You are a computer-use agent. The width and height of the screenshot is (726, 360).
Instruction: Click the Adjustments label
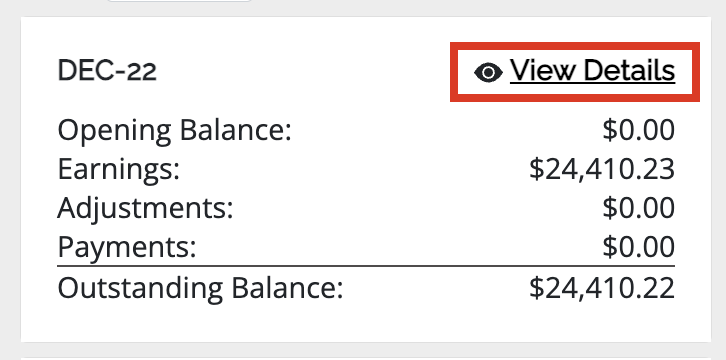[x=145, y=208]
